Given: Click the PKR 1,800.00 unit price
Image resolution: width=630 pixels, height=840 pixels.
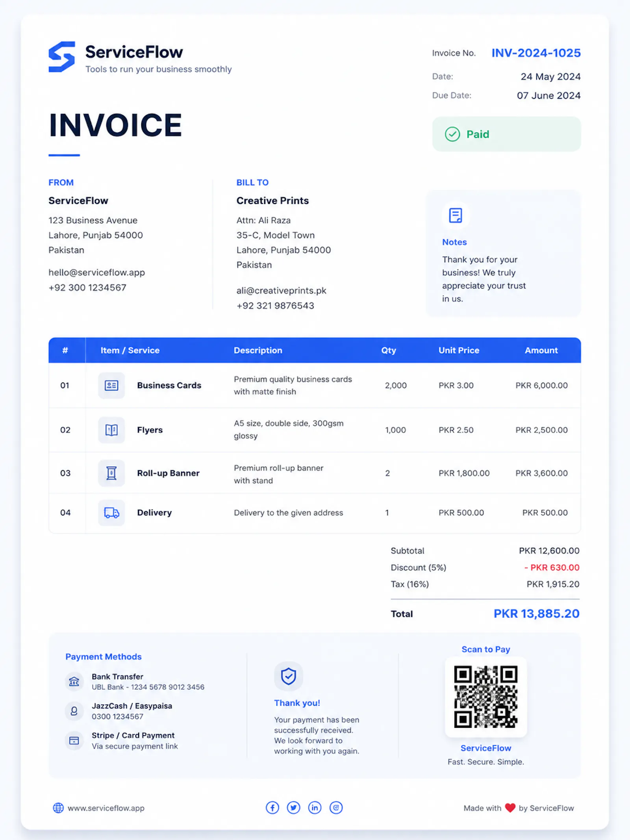Looking at the screenshot, I should 464,473.
